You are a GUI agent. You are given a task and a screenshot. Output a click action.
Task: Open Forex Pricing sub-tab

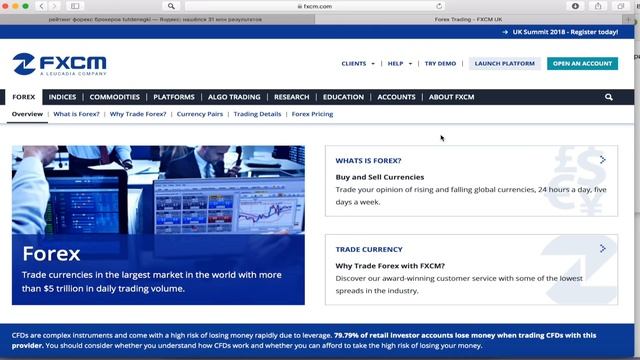pyautogui.click(x=312, y=114)
